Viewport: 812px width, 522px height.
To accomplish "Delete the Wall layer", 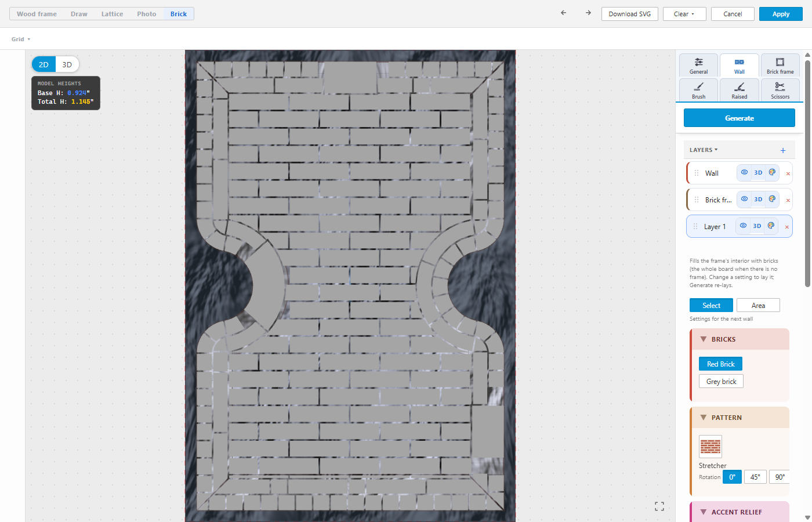I will 788,173.
